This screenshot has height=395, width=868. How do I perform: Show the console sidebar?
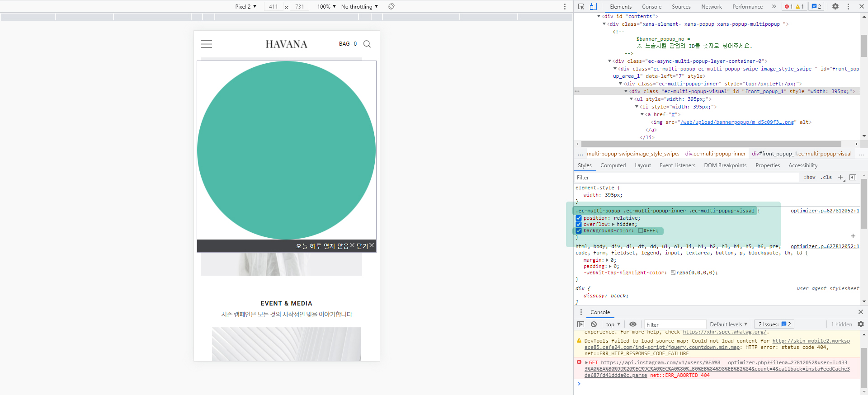pos(581,324)
